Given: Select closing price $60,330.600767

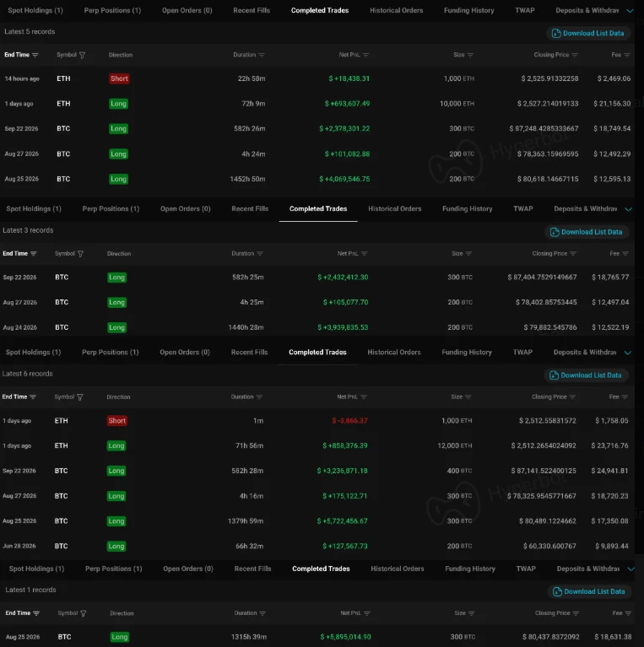Looking at the screenshot, I should (549, 546).
